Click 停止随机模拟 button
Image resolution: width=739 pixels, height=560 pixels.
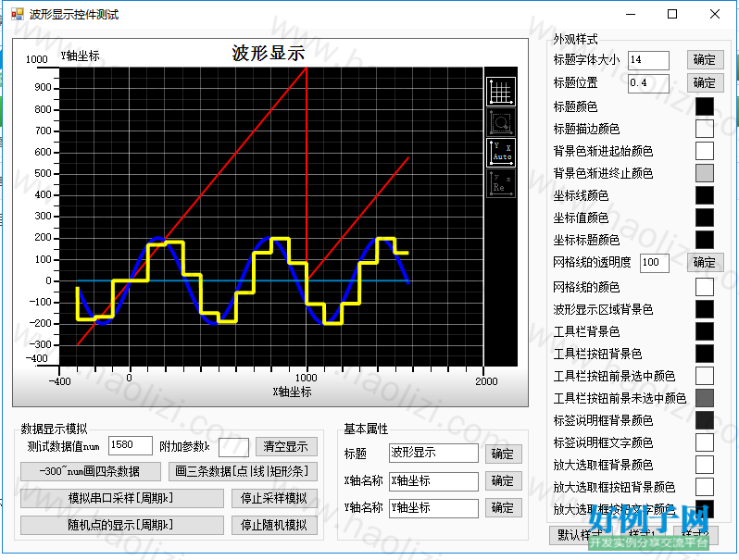(274, 525)
